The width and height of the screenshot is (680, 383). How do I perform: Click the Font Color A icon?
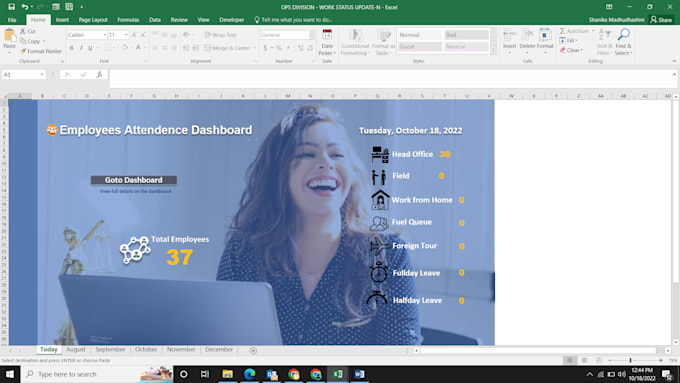pyautogui.click(x=138, y=48)
